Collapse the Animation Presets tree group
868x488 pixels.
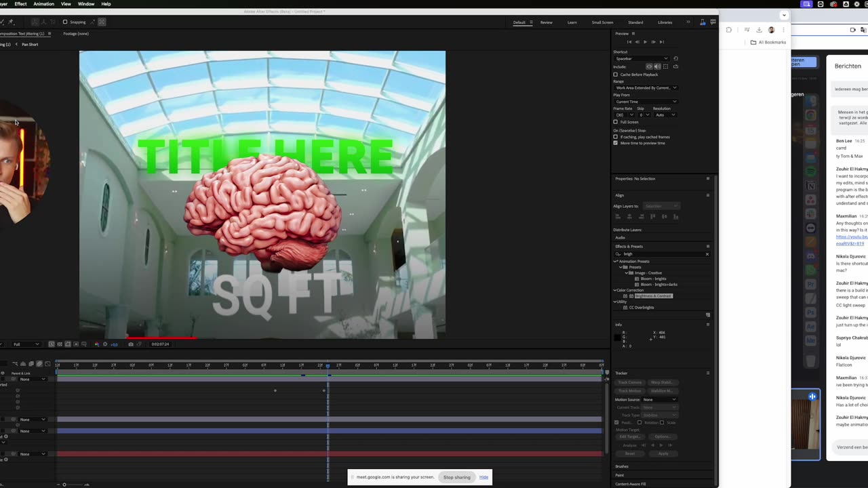(x=616, y=261)
